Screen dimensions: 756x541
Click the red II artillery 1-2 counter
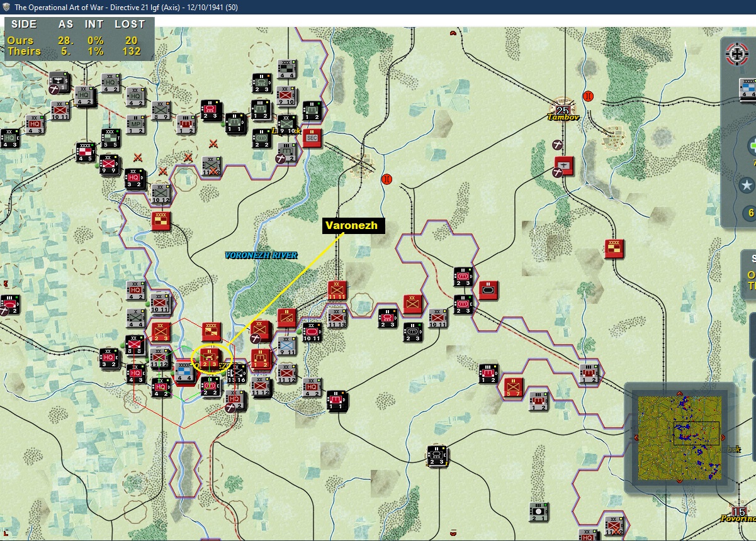coord(261,359)
